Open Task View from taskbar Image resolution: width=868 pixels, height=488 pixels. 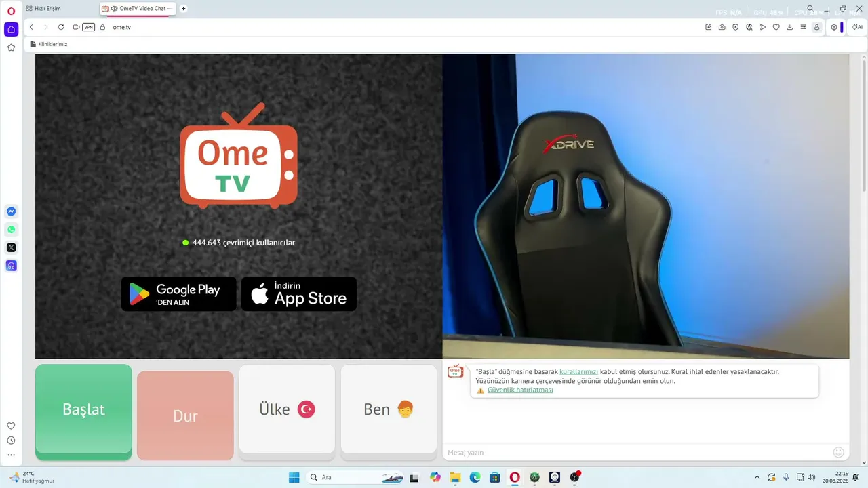pos(415,477)
